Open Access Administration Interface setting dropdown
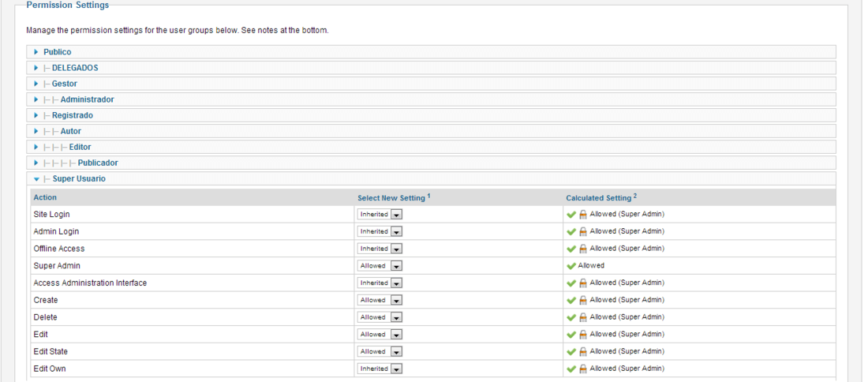This screenshot has height=382, width=868. point(380,283)
